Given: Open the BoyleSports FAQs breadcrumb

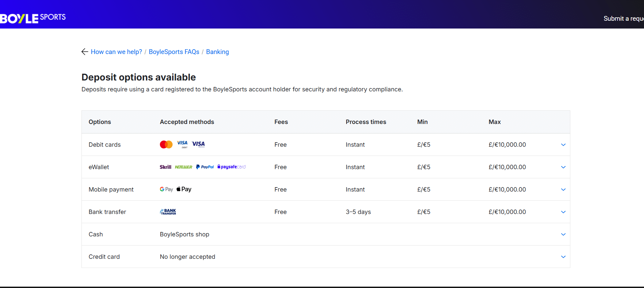Looking at the screenshot, I should click(x=174, y=52).
